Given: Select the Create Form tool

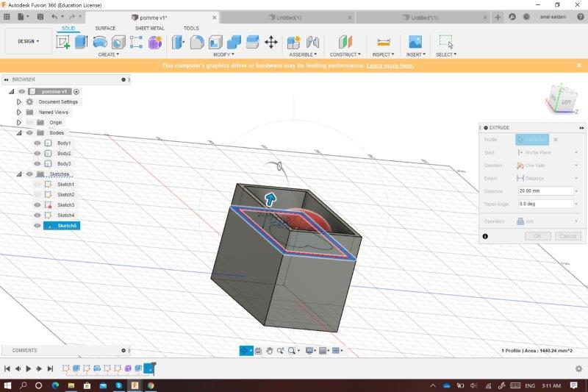Looking at the screenshot, I should coord(155,42).
